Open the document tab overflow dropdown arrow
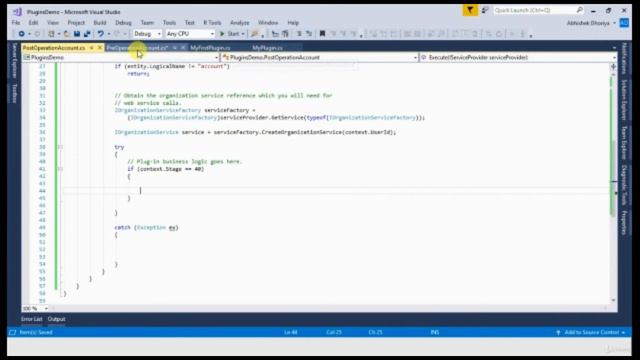The image size is (640, 360). 614,48
